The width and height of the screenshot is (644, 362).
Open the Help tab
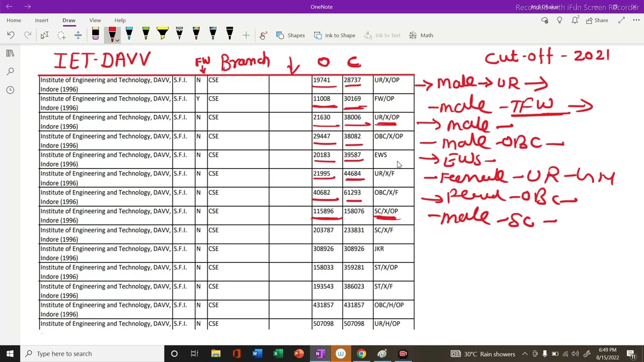coord(120,20)
